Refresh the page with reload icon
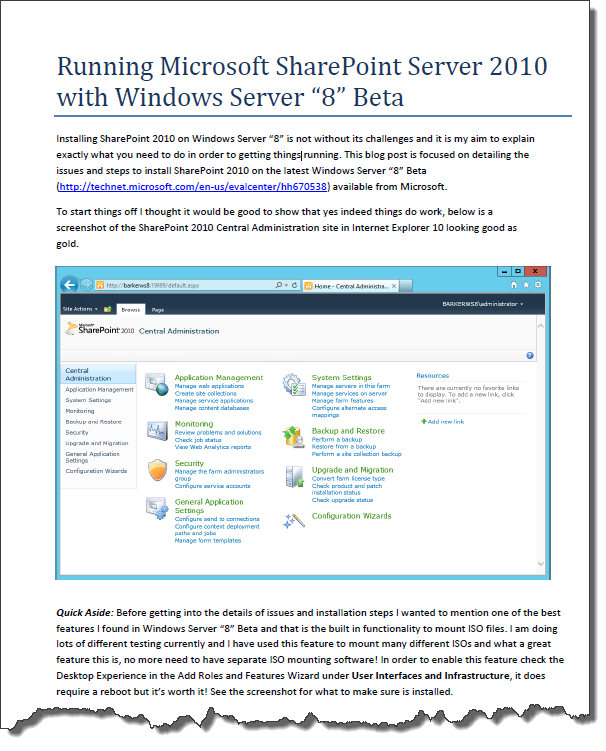606x751 pixels. (x=294, y=285)
